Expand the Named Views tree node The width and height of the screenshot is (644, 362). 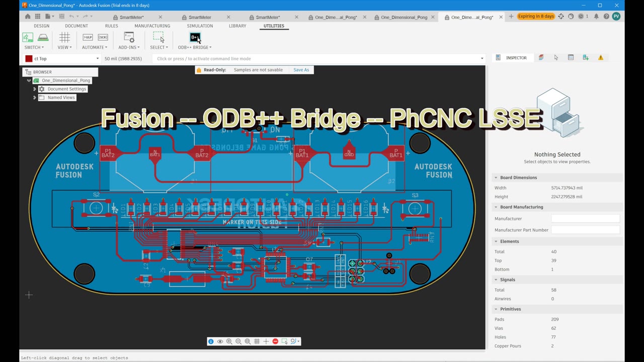35,98
